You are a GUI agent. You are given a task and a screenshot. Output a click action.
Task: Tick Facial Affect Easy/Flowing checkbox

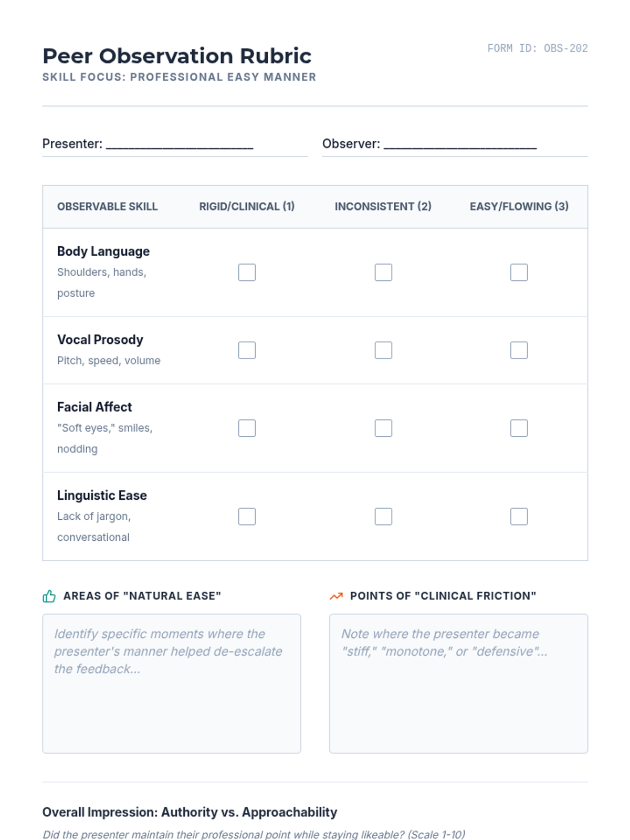(x=519, y=428)
